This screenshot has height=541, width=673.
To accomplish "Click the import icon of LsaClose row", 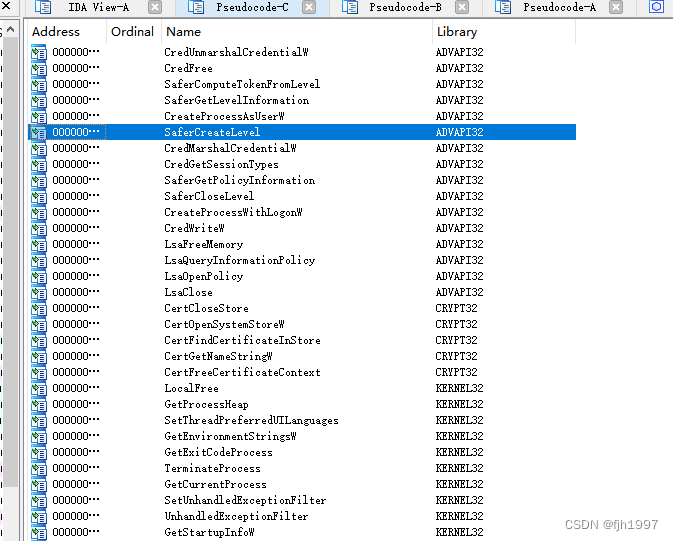I will (x=39, y=292).
